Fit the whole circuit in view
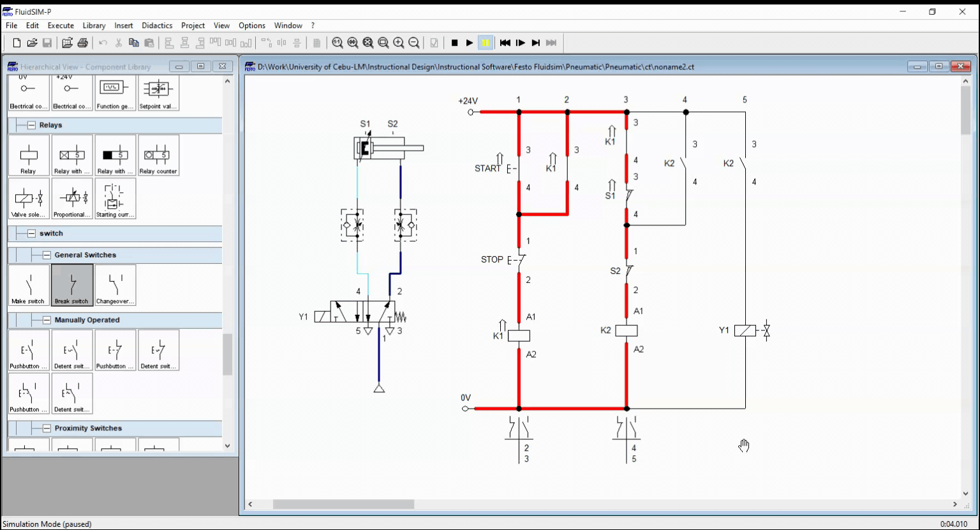Screen dimensions: 980x530 pyautogui.click(x=368, y=43)
